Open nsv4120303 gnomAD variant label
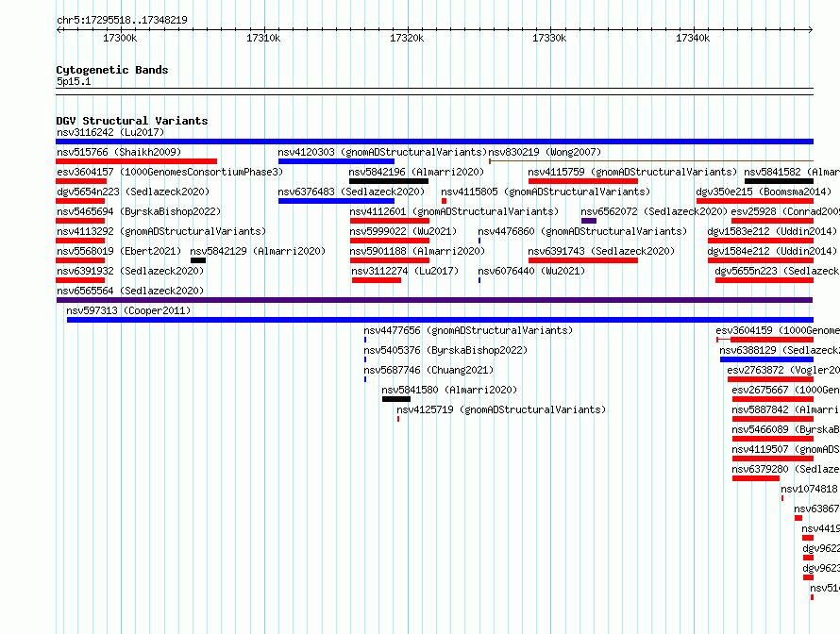Viewport: 840px width, 634px height. coord(382,152)
